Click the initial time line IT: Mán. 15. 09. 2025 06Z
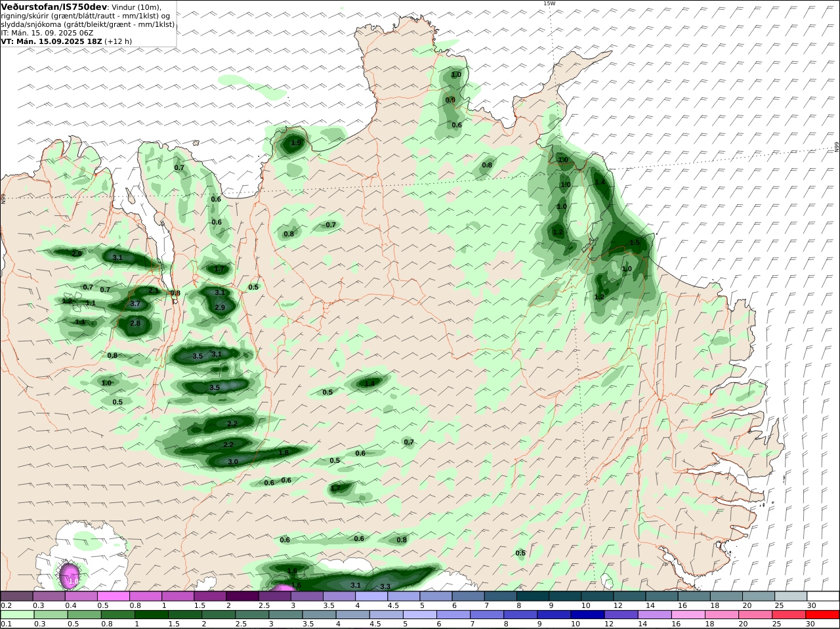840x629 pixels. (x=47, y=32)
